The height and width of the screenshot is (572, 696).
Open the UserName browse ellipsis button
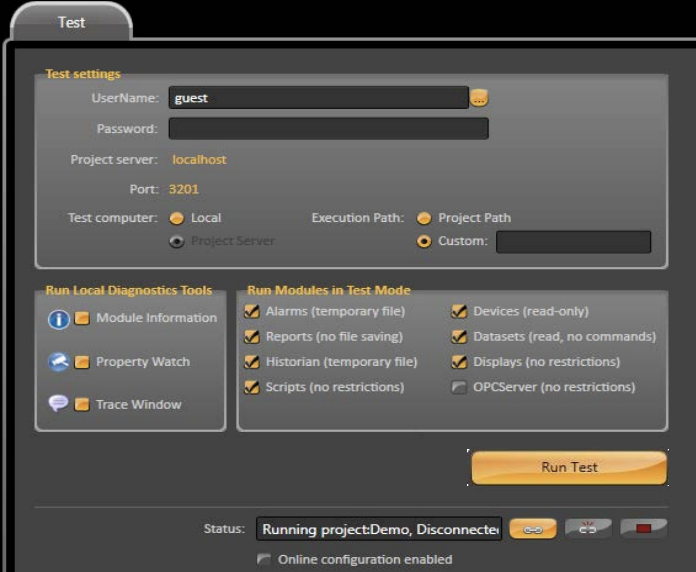click(x=480, y=98)
